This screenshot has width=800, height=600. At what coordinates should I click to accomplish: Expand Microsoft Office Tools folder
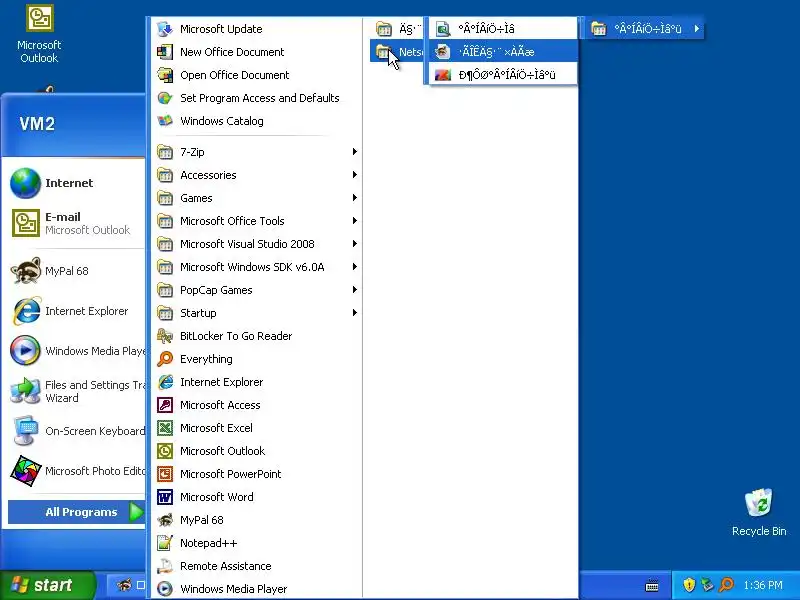pyautogui.click(x=257, y=221)
